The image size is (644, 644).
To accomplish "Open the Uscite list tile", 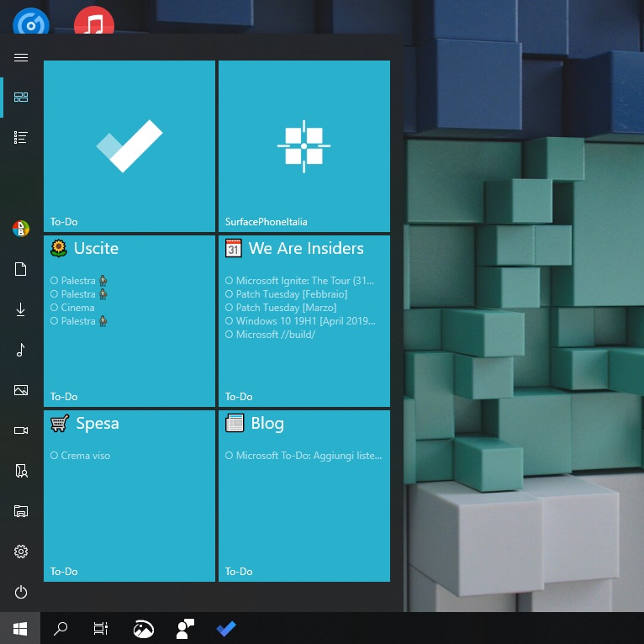I will click(x=129, y=321).
